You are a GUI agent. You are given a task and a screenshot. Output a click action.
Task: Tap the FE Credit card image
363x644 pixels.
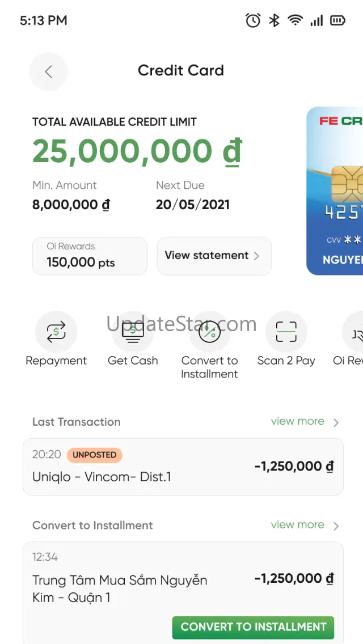pyautogui.click(x=335, y=190)
